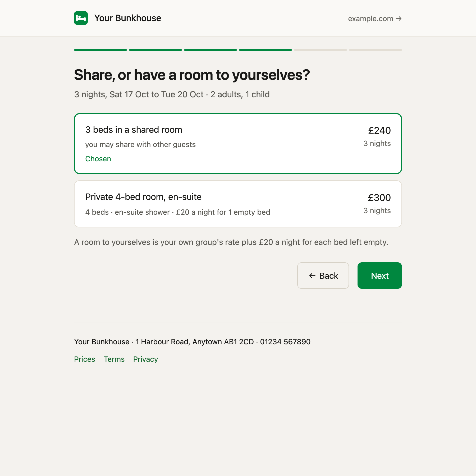Click the Your Bunkhouse header title
The image size is (476, 476).
pos(128,18)
